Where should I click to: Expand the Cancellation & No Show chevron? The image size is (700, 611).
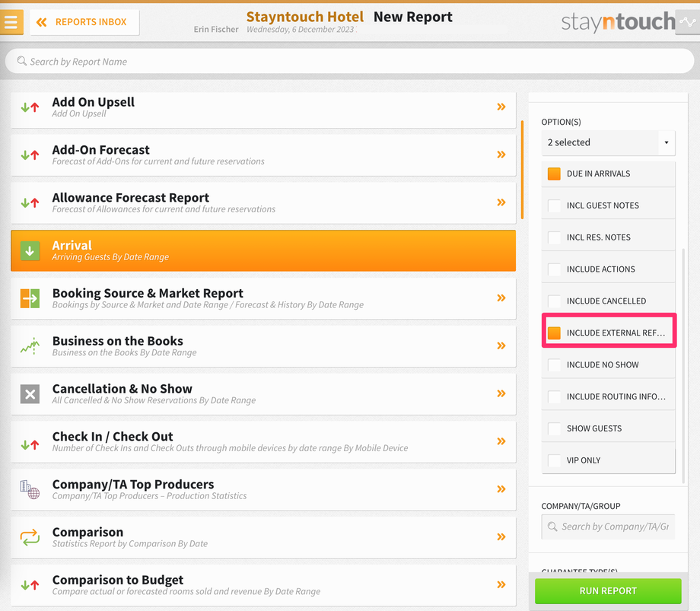[x=501, y=393]
